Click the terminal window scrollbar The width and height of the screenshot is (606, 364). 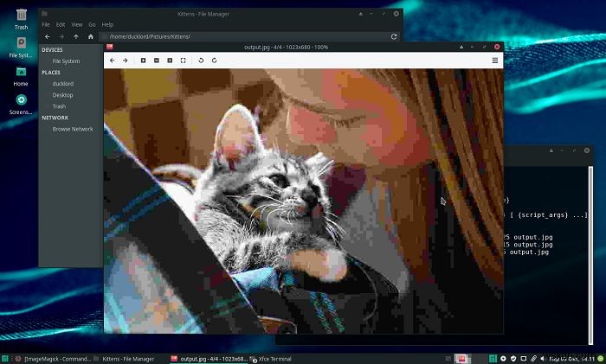[x=590, y=255]
